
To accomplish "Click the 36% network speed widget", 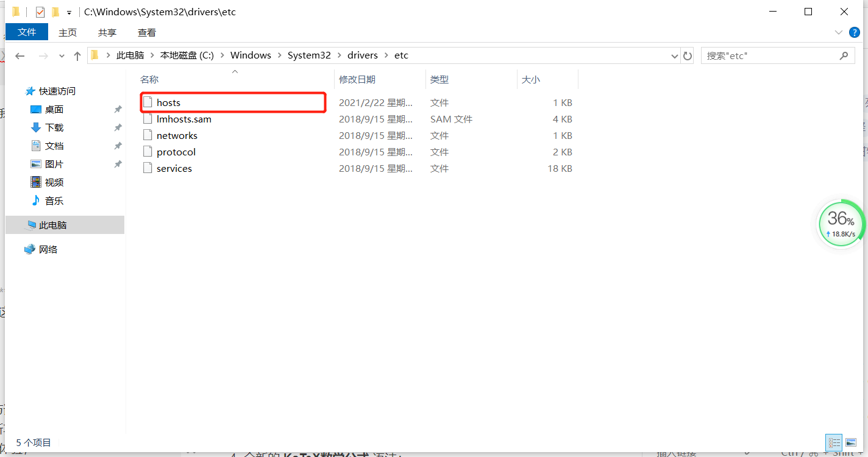I will point(842,224).
